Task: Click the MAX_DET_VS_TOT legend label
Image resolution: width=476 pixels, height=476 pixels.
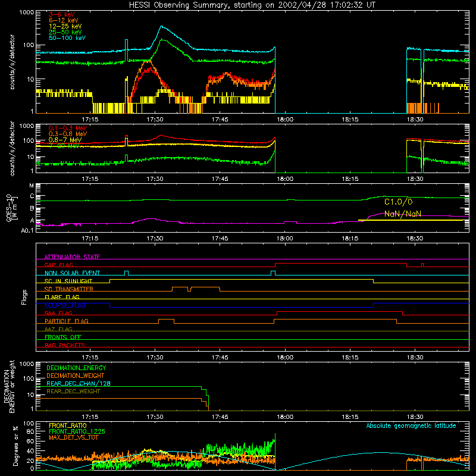Action: 73,437
